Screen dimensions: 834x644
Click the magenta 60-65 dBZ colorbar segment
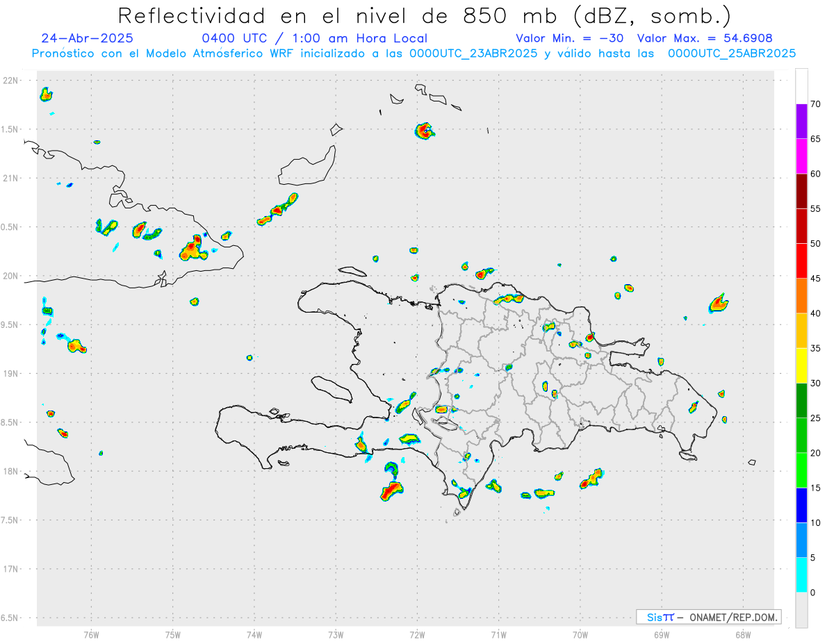tap(801, 156)
